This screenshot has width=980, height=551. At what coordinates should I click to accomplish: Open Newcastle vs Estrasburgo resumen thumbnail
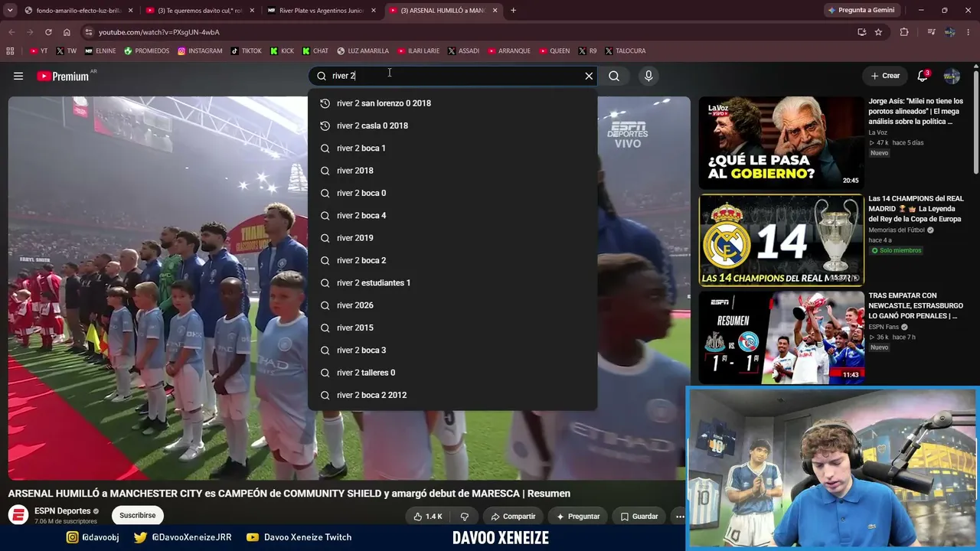pos(781,337)
